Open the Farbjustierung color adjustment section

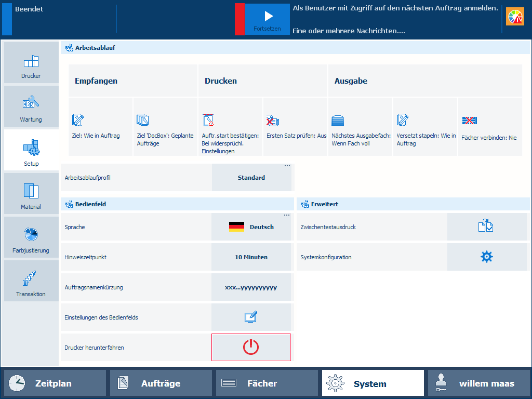click(x=31, y=237)
